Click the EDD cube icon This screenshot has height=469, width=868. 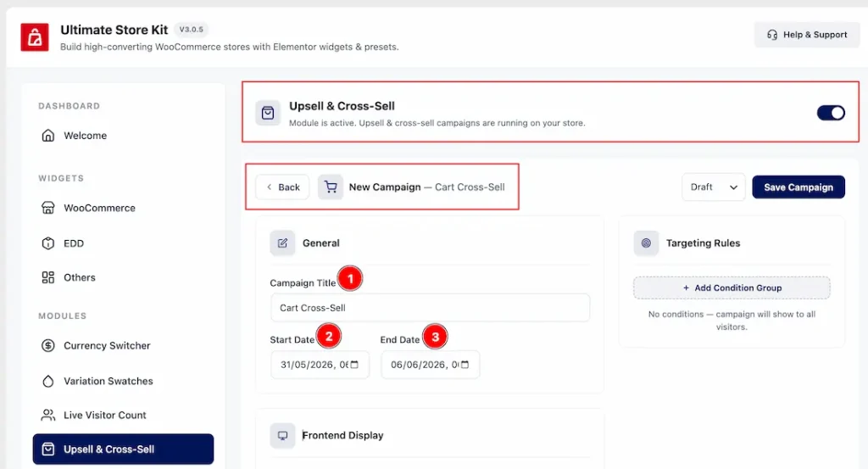coord(48,243)
